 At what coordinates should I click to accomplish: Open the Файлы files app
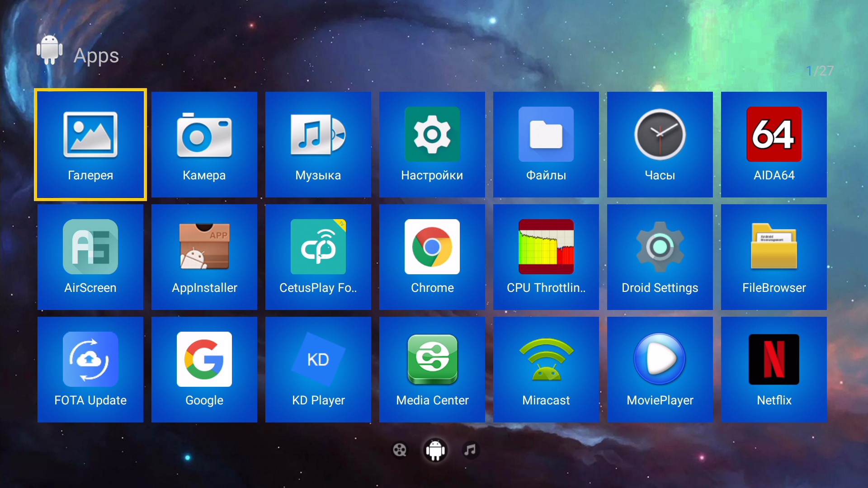[x=546, y=145]
